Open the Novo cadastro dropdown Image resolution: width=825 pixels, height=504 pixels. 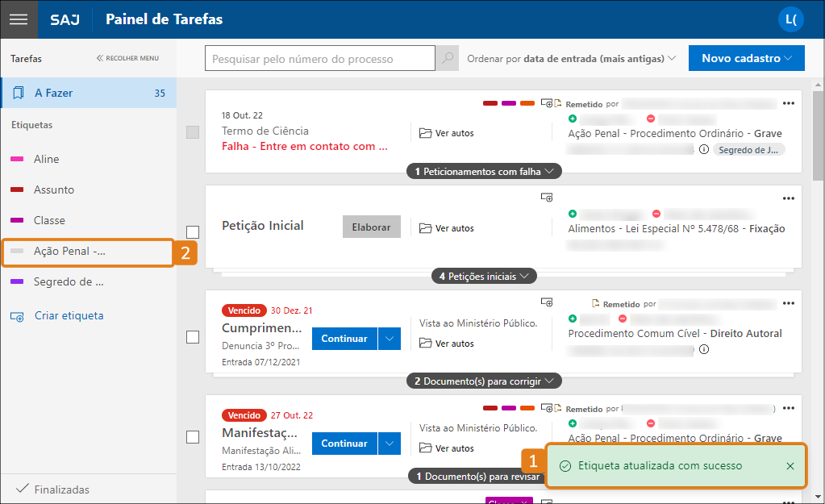746,58
